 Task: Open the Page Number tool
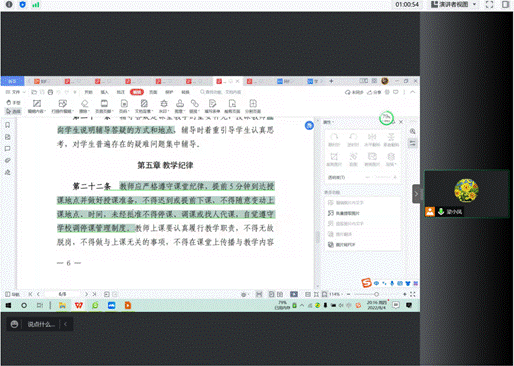[x=124, y=106]
